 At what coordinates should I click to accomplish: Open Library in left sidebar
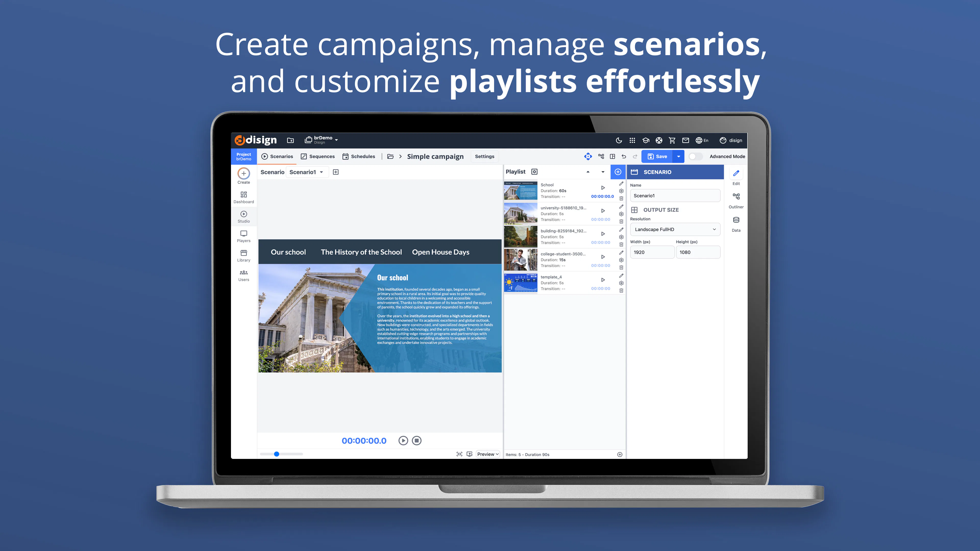pos(244,256)
